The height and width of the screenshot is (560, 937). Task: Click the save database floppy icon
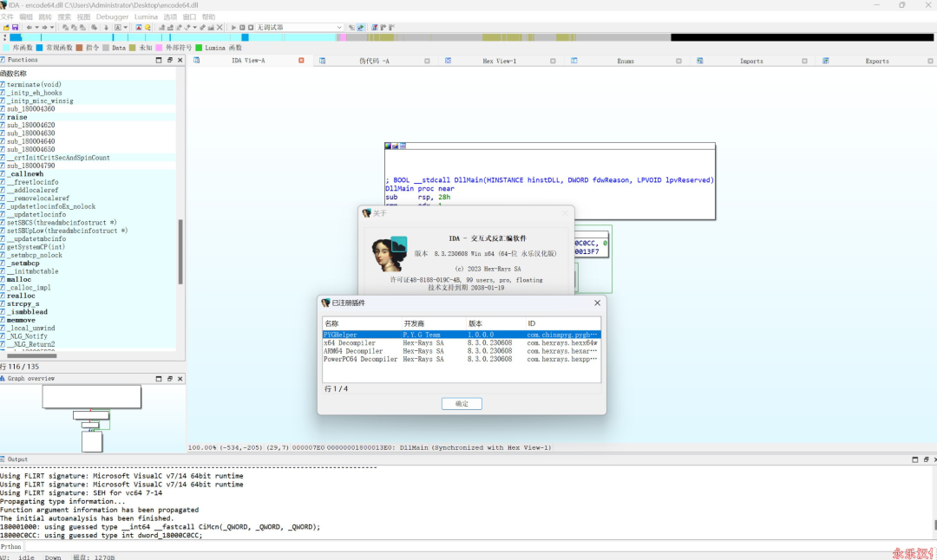coord(15,28)
